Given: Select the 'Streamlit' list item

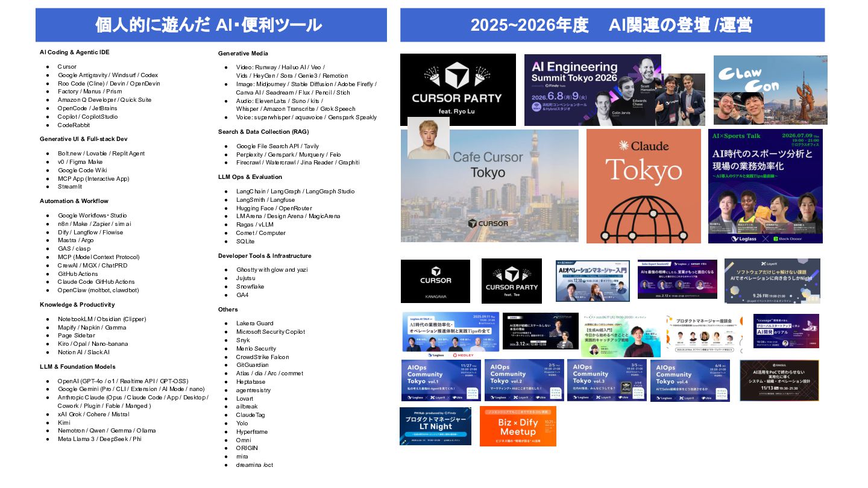Looking at the screenshot, I should (70, 187).
